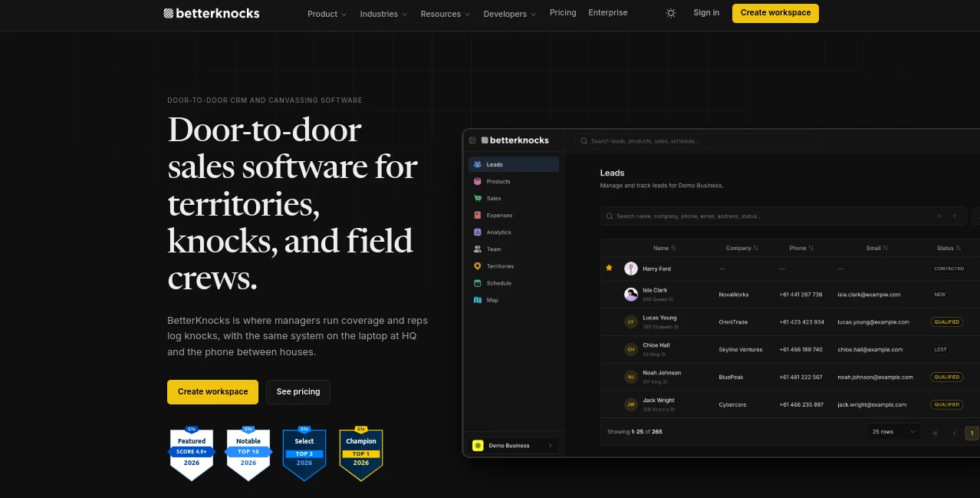
Task: Open the Expenses icon in sidebar
Action: coord(478,215)
